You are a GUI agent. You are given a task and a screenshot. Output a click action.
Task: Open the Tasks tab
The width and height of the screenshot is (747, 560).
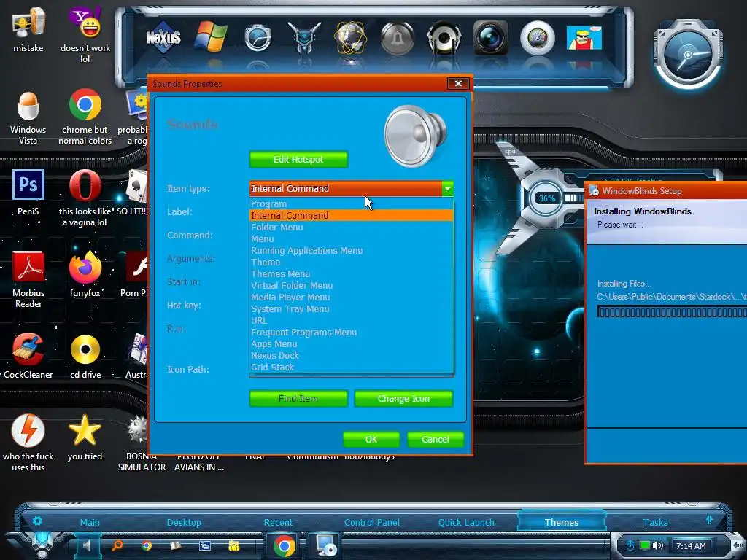pos(655,522)
